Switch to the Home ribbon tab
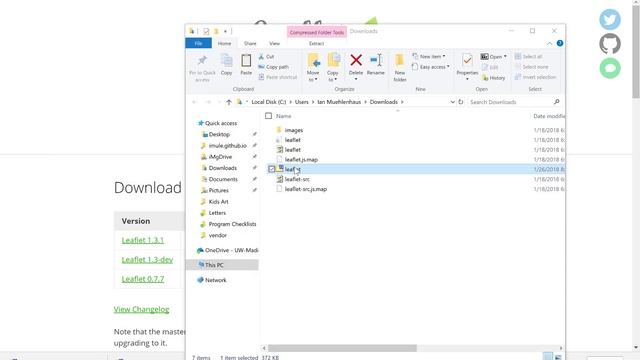Viewport: 640px width, 360px height. tap(224, 43)
